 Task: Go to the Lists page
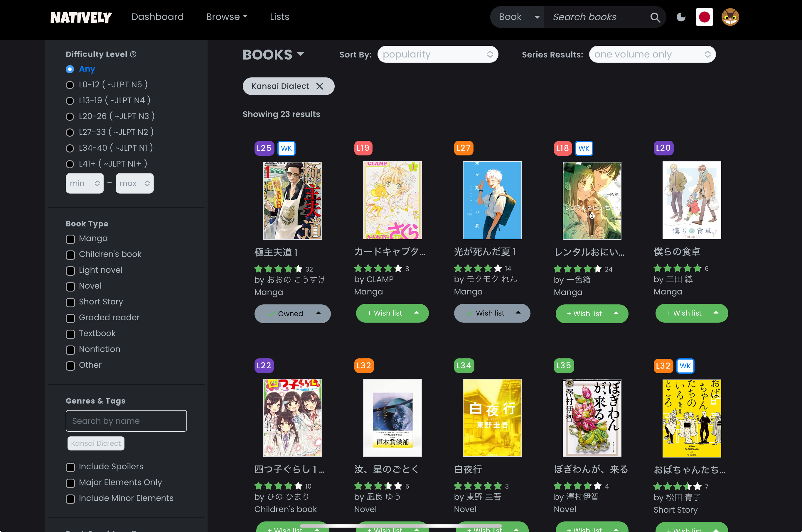click(279, 17)
